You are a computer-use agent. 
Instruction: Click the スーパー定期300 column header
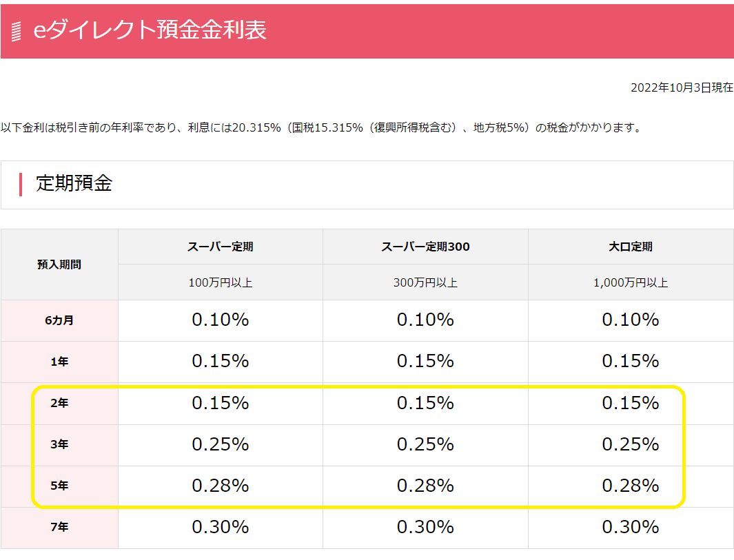pyautogui.click(x=425, y=247)
